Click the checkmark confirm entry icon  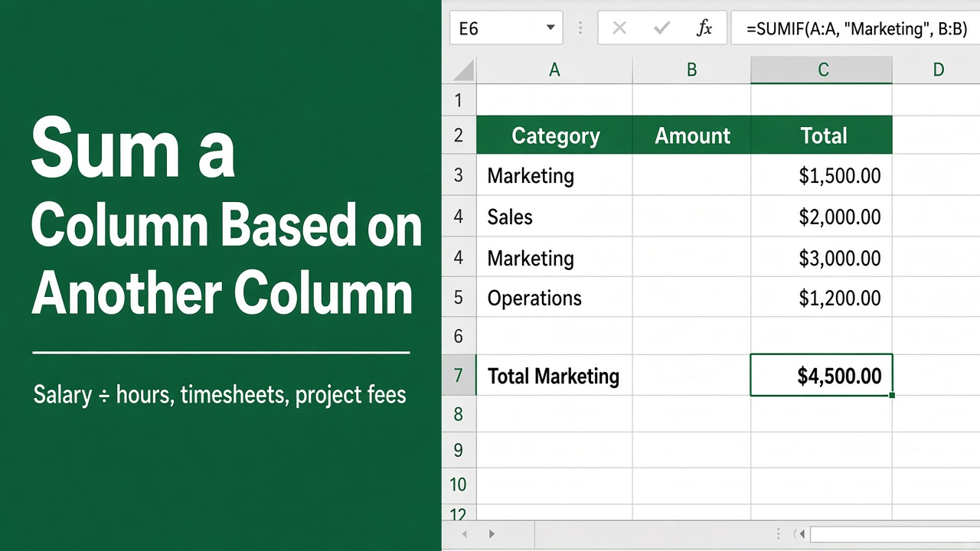[x=661, y=28]
